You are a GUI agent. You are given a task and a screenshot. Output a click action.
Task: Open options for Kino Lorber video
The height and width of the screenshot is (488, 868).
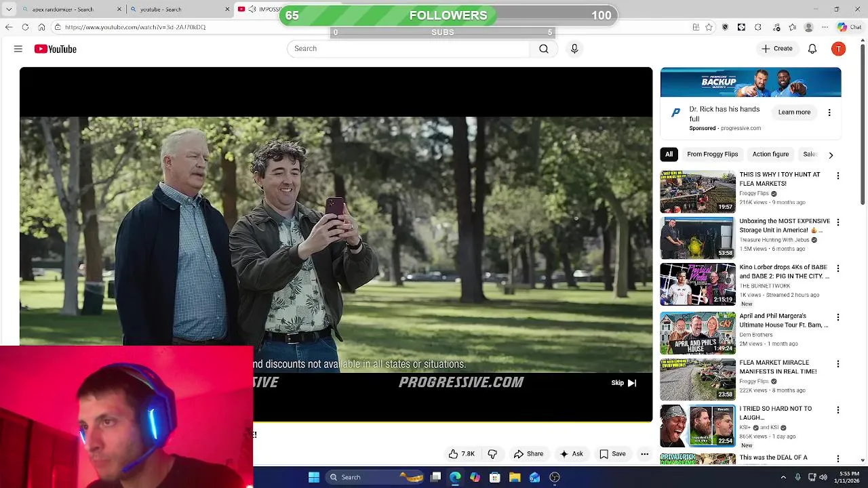[837, 269]
